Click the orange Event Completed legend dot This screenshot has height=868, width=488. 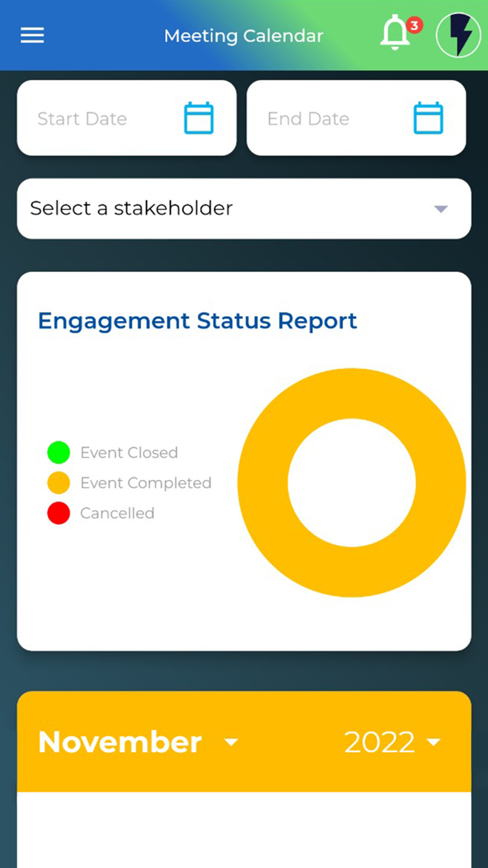coord(59,483)
